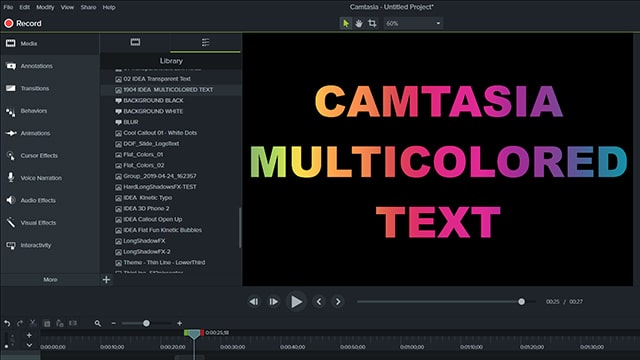Screen dimensions: 640x360
Task: Click the Split icon in timeline toolbar
Action: [x=73, y=323]
